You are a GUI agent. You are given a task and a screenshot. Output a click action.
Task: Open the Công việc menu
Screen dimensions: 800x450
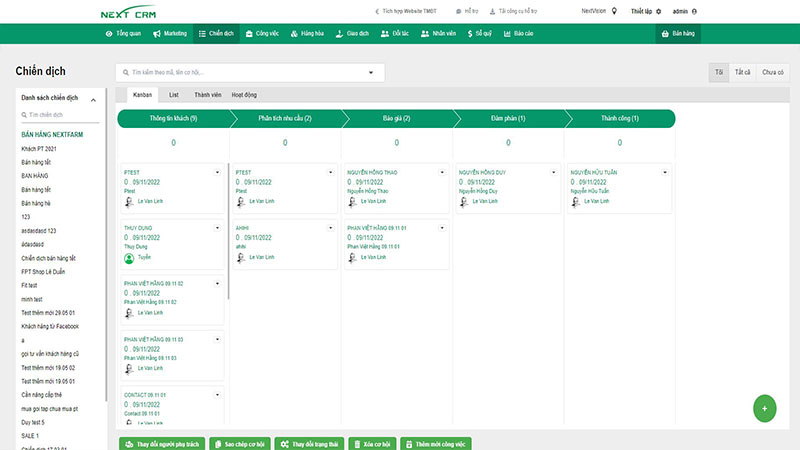point(262,33)
